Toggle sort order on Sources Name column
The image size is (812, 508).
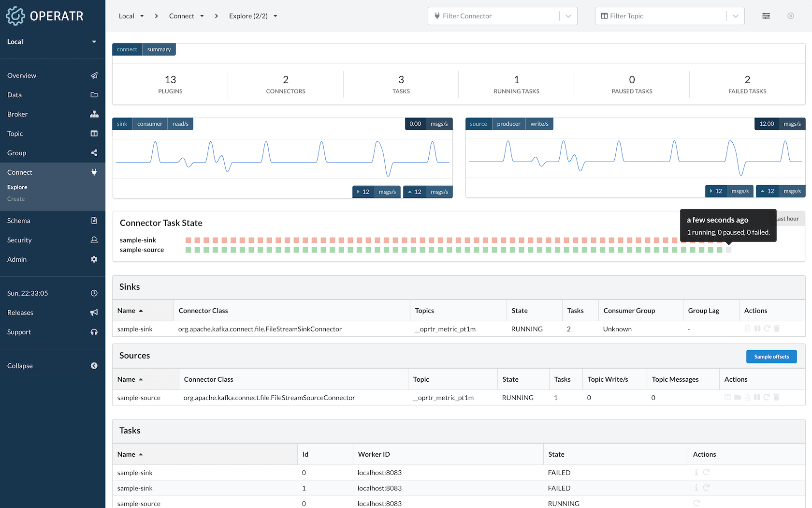129,379
